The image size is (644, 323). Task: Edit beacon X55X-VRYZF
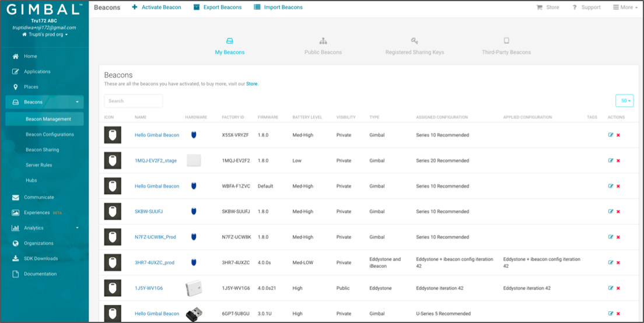point(611,135)
